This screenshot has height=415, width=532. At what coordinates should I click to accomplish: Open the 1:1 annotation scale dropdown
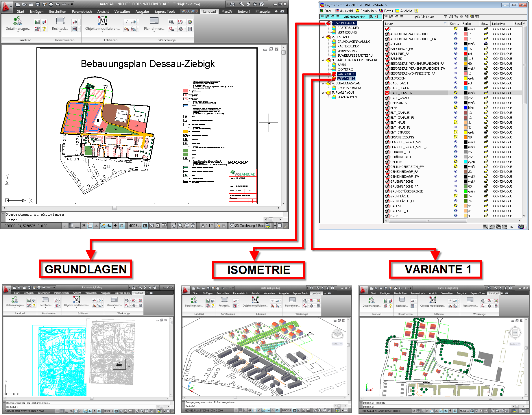pos(210,226)
